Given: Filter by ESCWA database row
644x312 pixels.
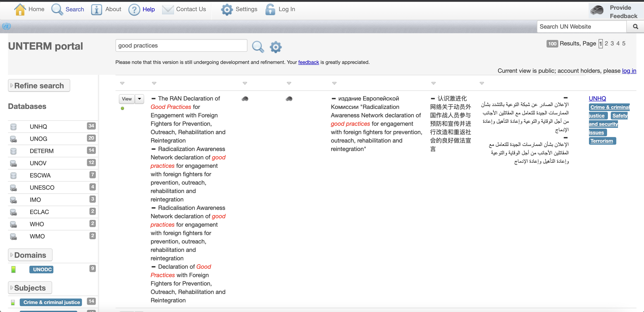Looking at the screenshot, I should coord(53,175).
